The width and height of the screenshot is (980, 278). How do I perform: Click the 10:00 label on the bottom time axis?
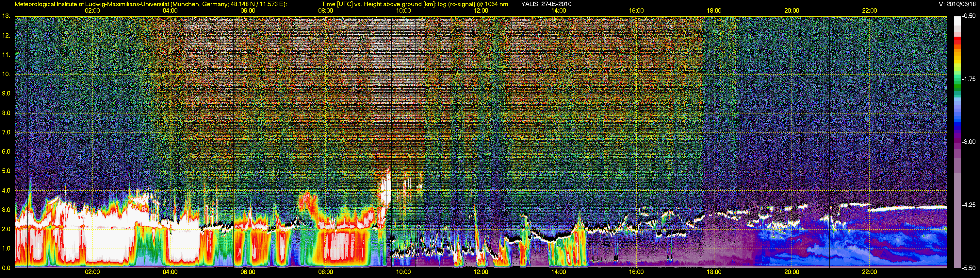[403, 272]
